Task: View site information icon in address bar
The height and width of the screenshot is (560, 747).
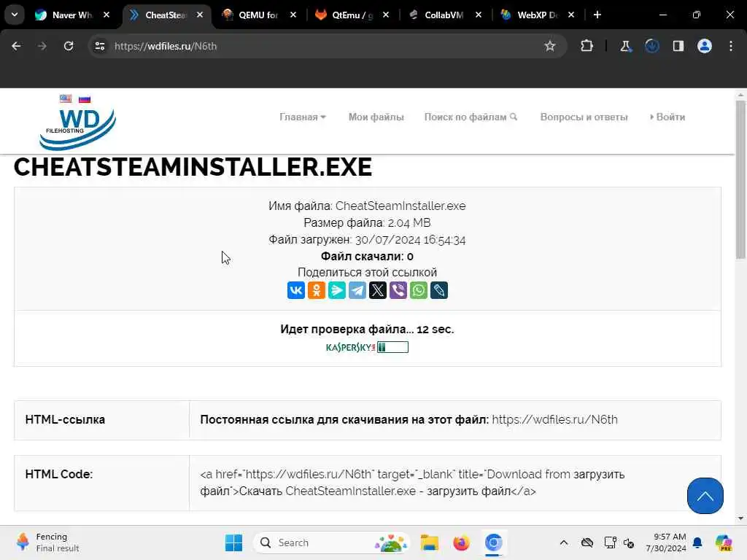Action: (99, 46)
